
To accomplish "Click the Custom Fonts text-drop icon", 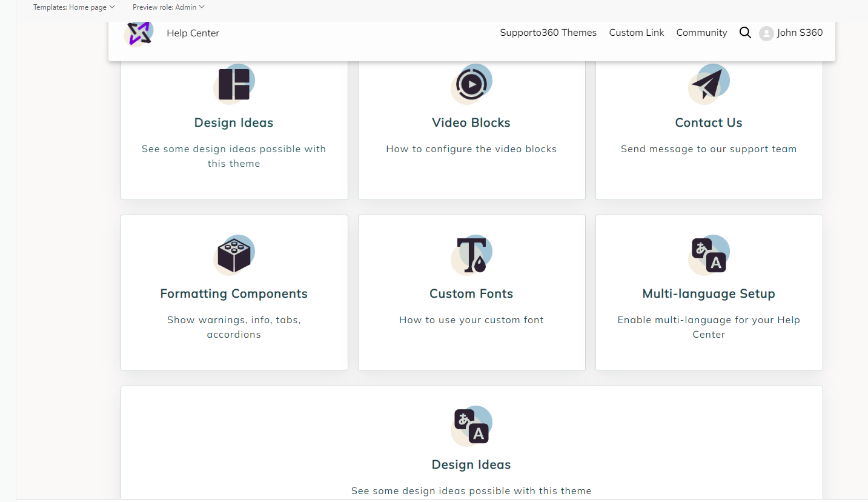I will 471,255.
